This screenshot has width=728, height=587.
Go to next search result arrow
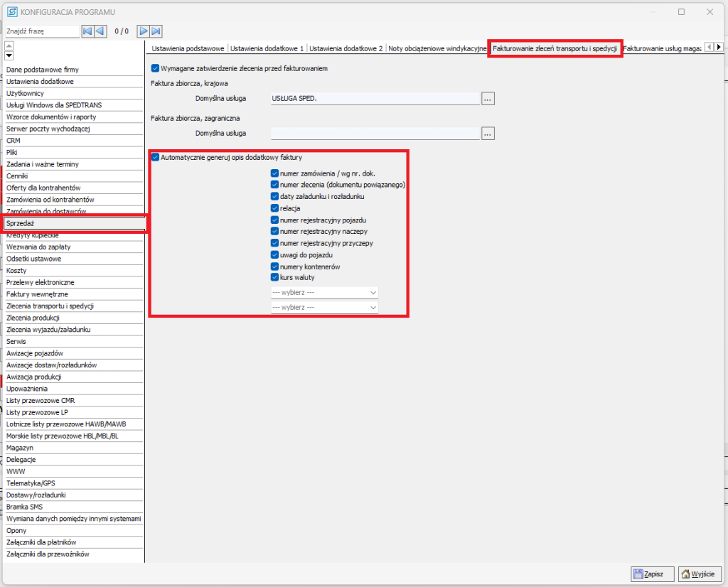point(143,31)
